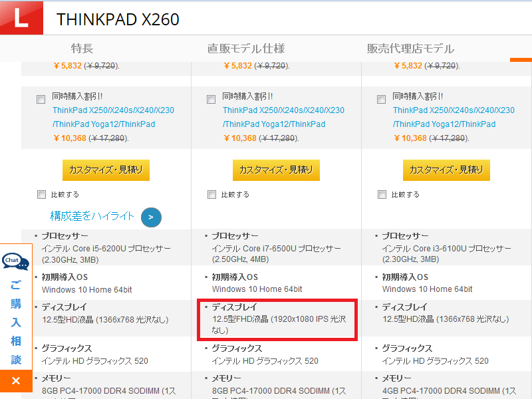
Task: Click カスタマイズ・見積り for the i5-6200U model
Action: 106,170
